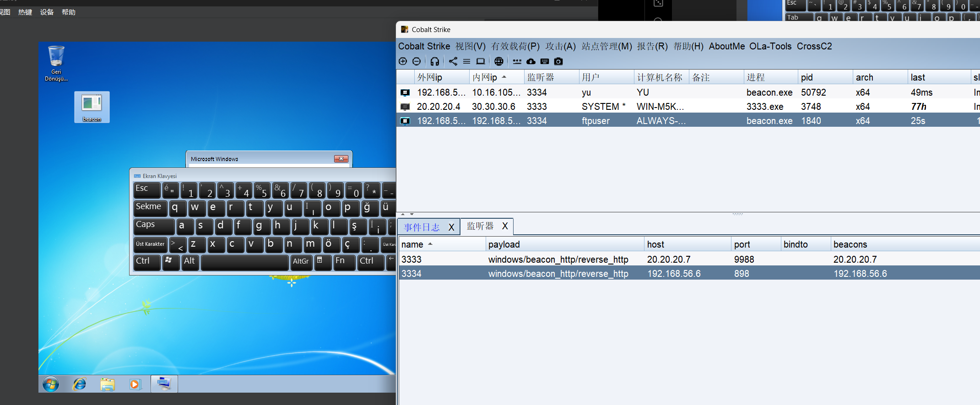Open the pivot graph view icon
Screen dimensions: 980x405
pyautogui.click(x=453, y=61)
